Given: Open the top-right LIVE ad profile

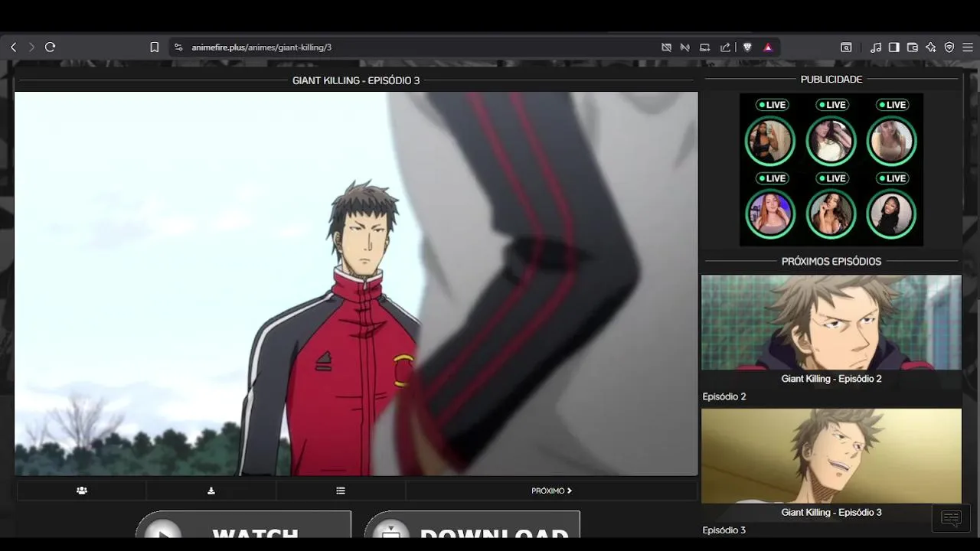Looking at the screenshot, I should (891, 140).
